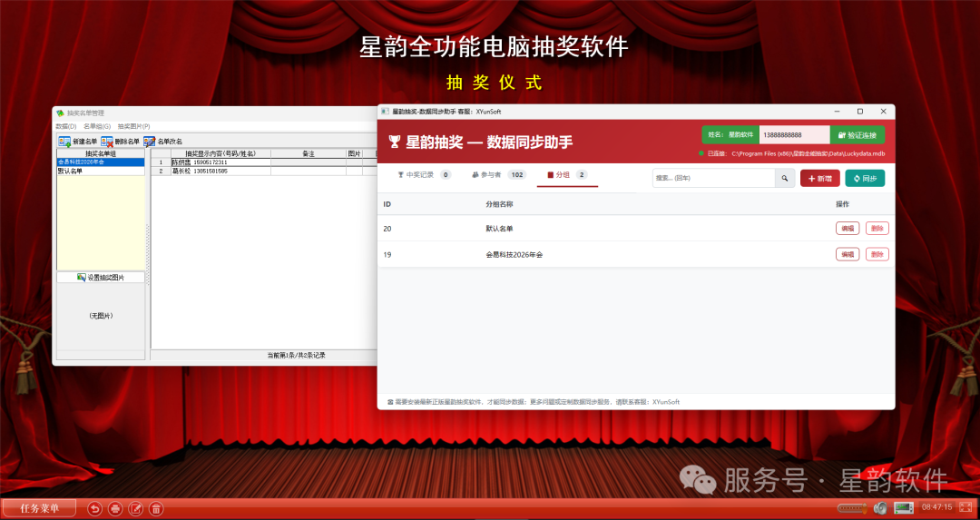
Task: Click the 分组名称 column header
Action: (x=499, y=204)
